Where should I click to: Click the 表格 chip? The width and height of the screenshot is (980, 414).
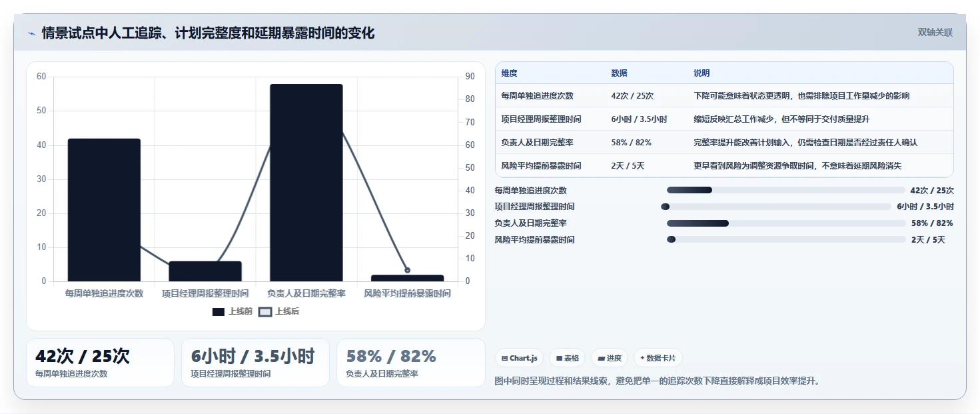click(568, 358)
